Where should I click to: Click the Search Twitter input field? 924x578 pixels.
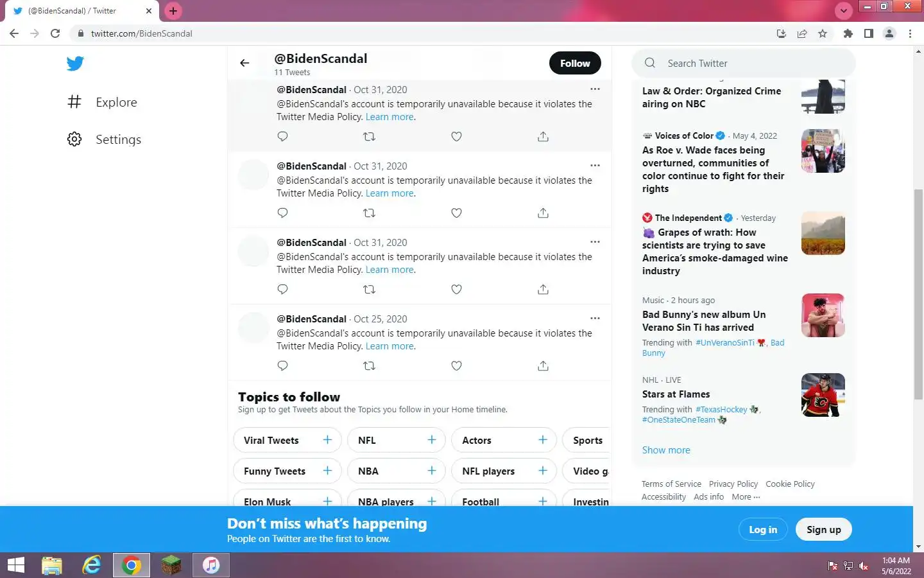[744, 63]
